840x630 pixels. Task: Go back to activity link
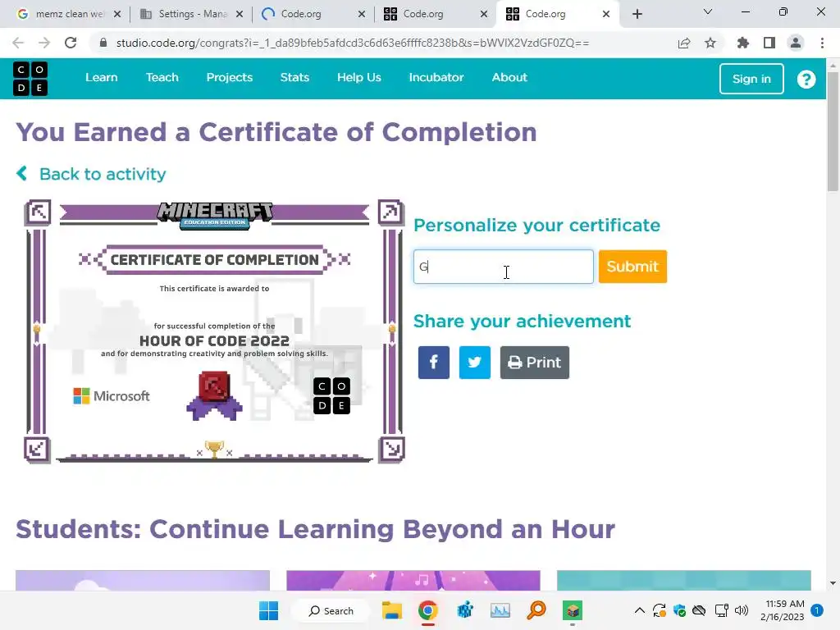click(91, 174)
